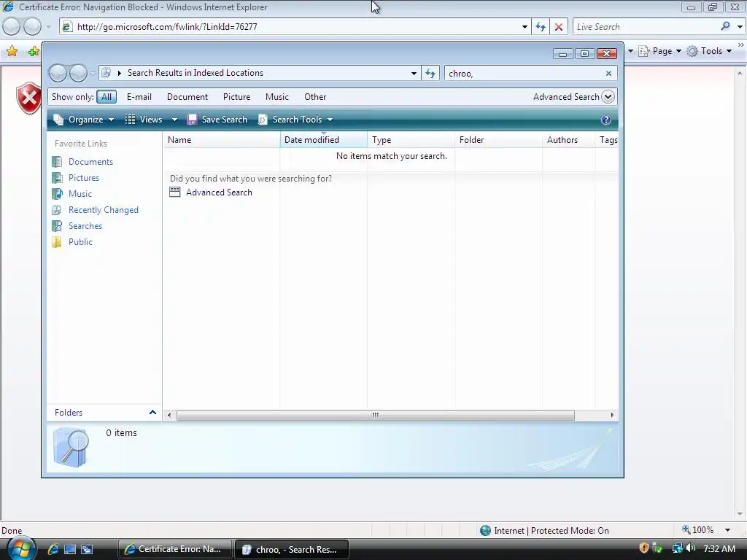747x560 pixels.
Task: Click the help question mark icon
Action: click(x=605, y=120)
